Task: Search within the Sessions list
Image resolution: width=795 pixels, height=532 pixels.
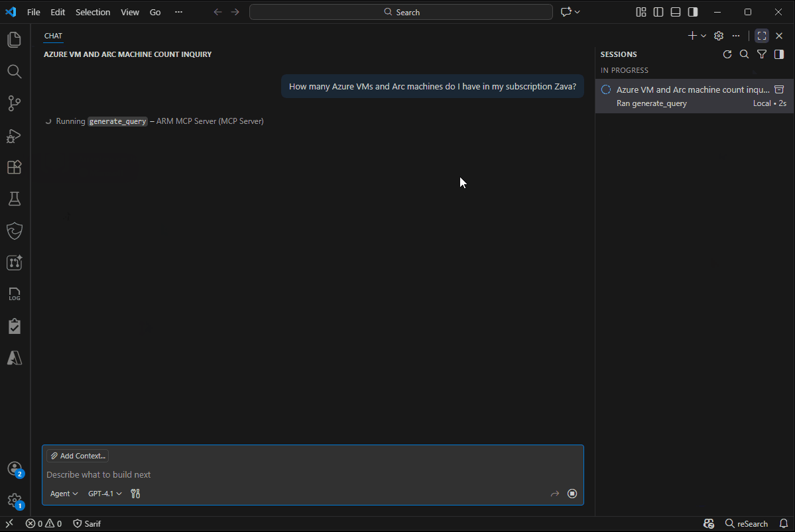Action: (x=745, y=54)
